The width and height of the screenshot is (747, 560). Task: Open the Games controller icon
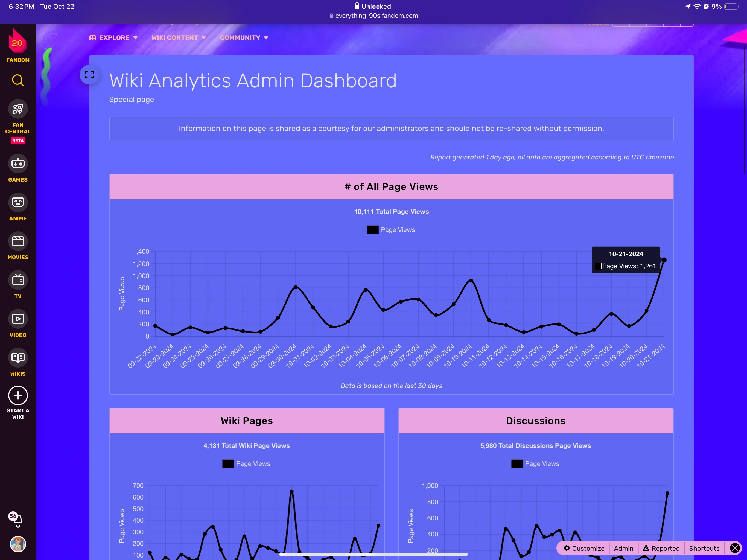point(17,164)
